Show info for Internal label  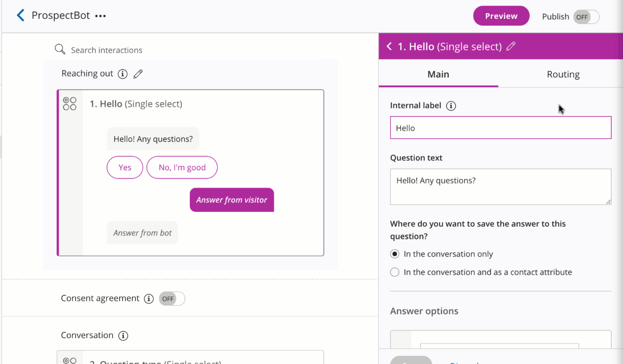click(451, 106)
